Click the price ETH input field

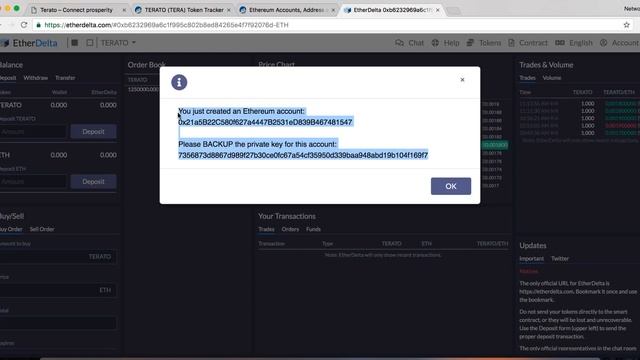(x=58, y=290)
